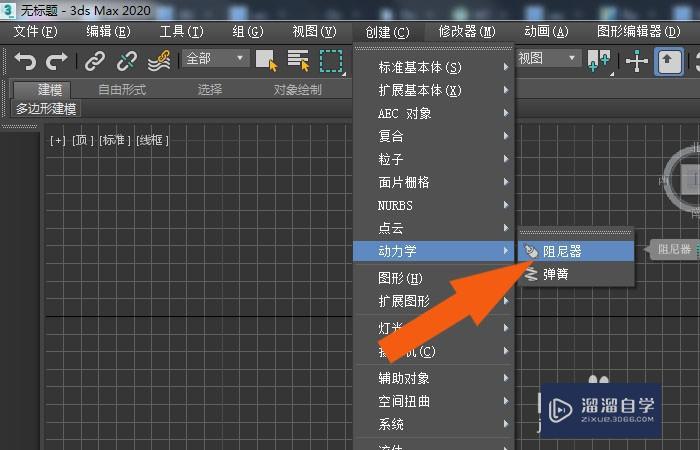700x450 pixels.
Task: Select the highlighted 动力学 menu entry
Action: 433,251
